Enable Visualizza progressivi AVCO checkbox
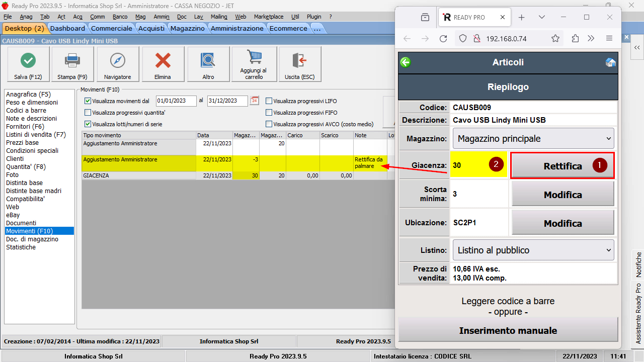Image resolution: width=644 pixels, height=362 pixels. pos(269,124)
